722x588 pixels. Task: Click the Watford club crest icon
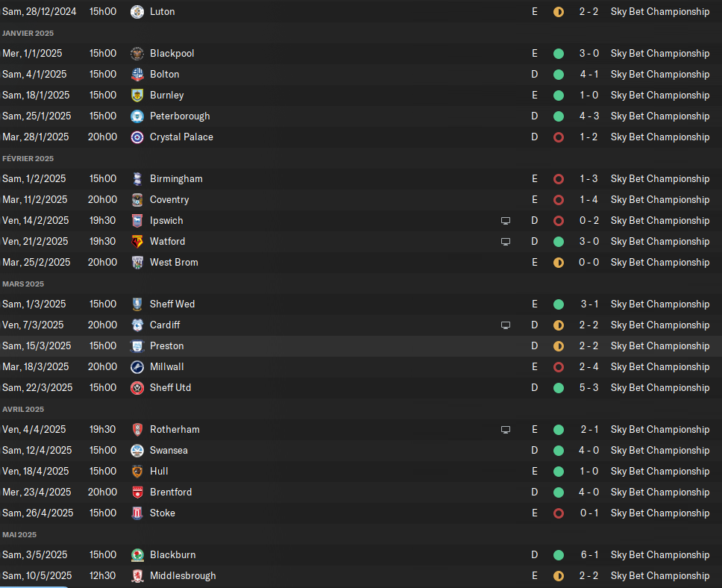137,242
